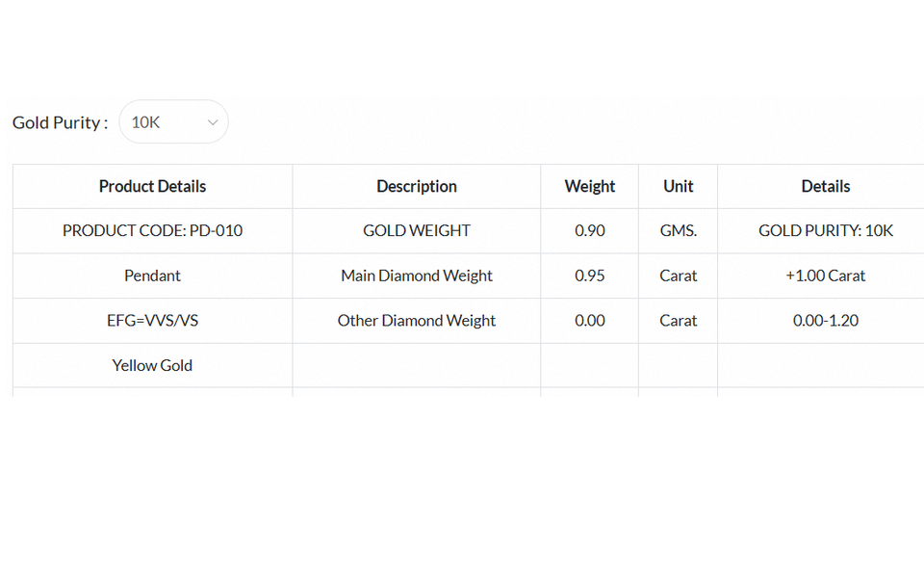This screenshot has width=924, height=578.
Task: Click the Description column header
Action: point(416,186)
